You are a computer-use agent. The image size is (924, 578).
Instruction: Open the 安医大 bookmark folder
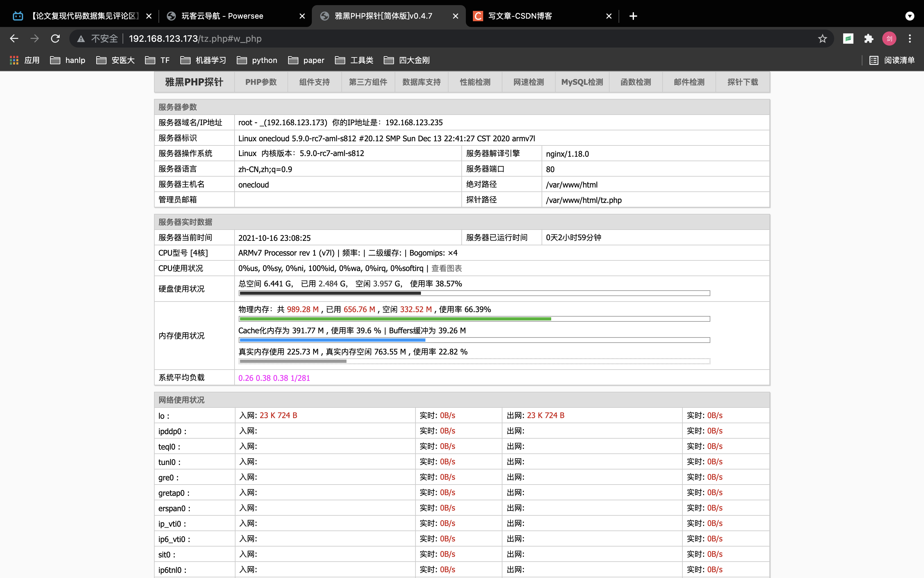[115, 60]
